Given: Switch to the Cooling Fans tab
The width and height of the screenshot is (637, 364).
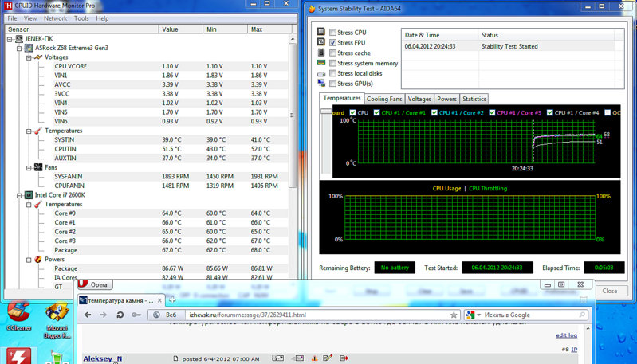Looking at the screenshot, I should 384,99.
